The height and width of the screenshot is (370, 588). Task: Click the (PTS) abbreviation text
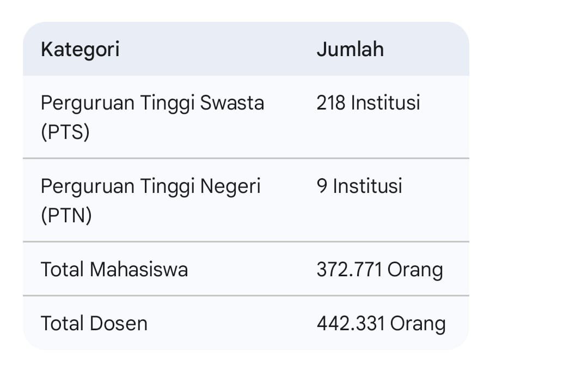65,132
